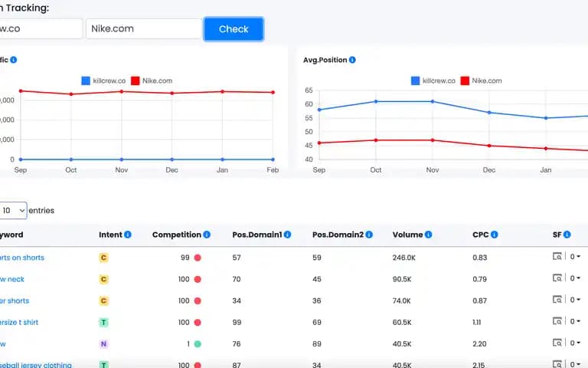Click the info icon next to Avg.Position
This screenshot has height=368, width=588.
(352, 60)
